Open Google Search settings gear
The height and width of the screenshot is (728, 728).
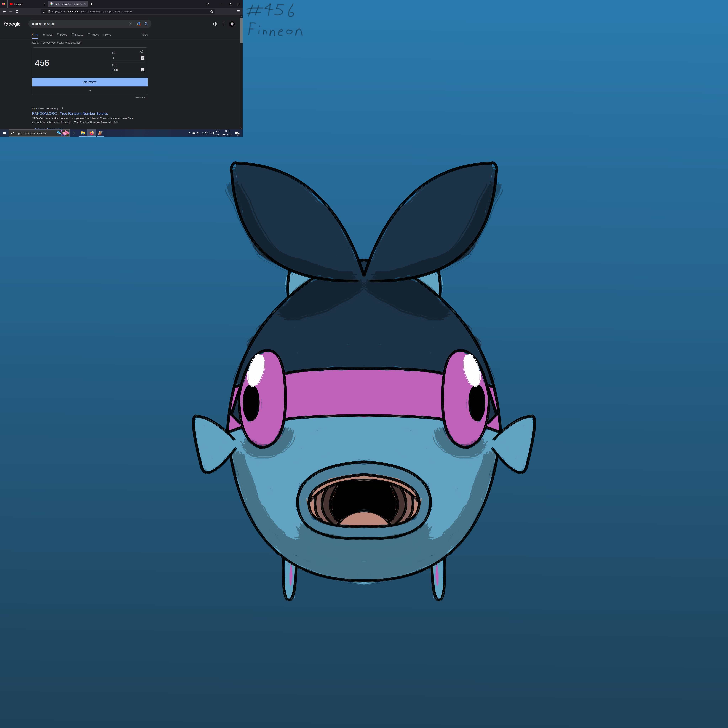[x=215, y=24]
